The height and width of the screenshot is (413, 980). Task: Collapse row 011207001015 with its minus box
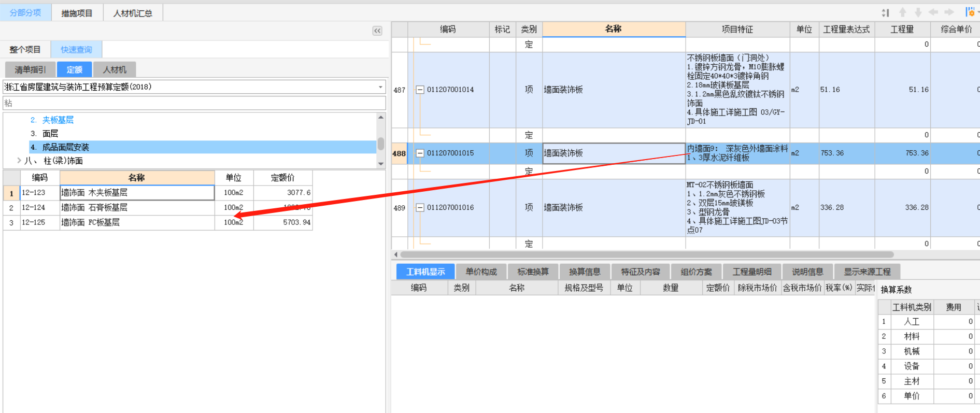point(420,153)
